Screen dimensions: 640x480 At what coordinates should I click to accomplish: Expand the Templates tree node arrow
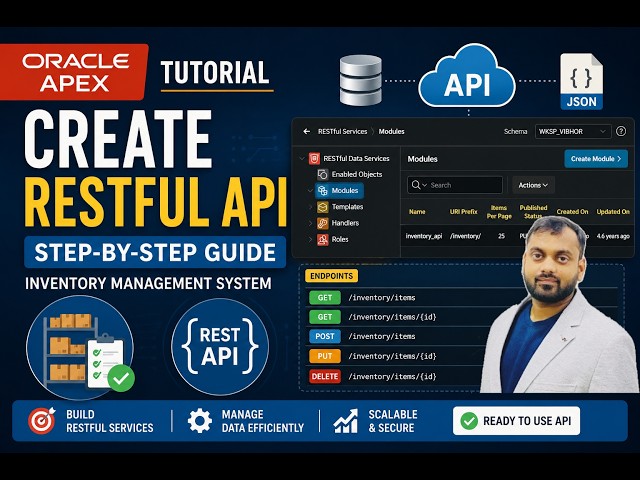tap(310, 207)
